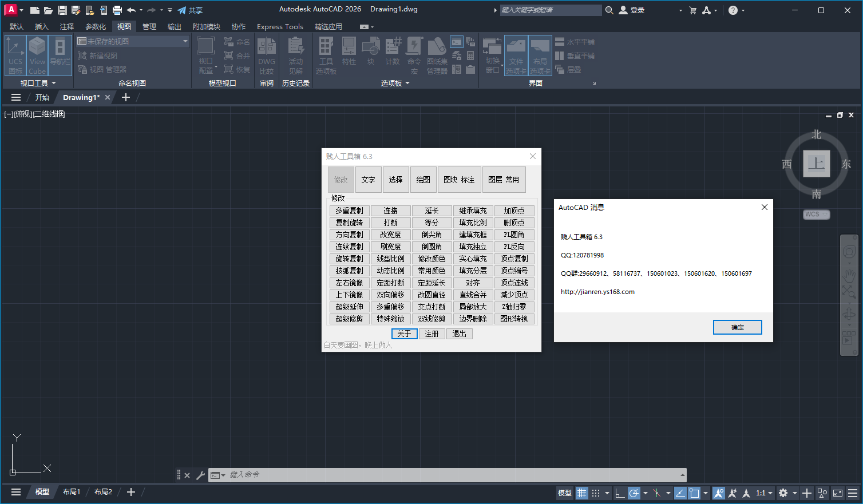The image size is (863, 504).
Task: Click the Autodesk App Store cart icon
Action: pos(693,10)
